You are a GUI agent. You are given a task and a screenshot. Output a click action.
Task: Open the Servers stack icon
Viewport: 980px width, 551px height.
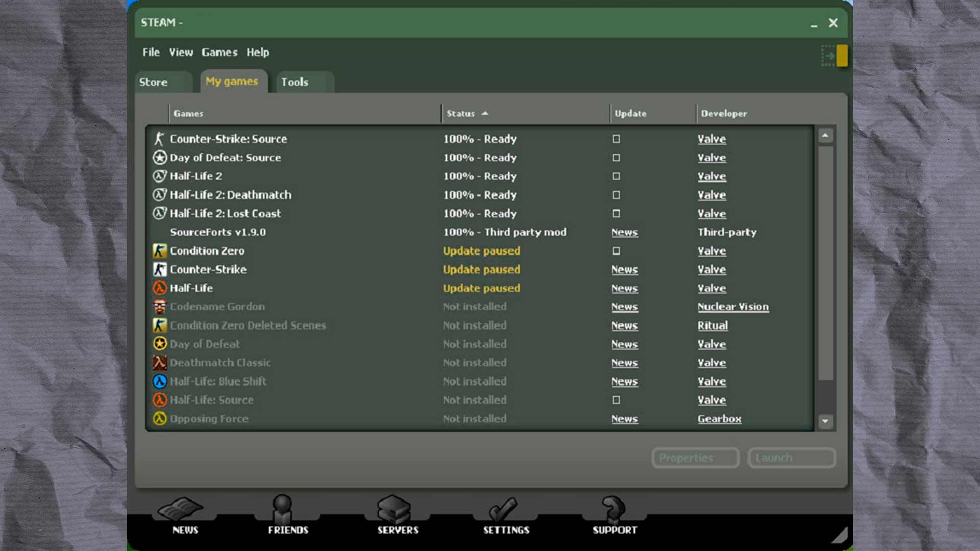pyautogui.click(x=394, y=509)
